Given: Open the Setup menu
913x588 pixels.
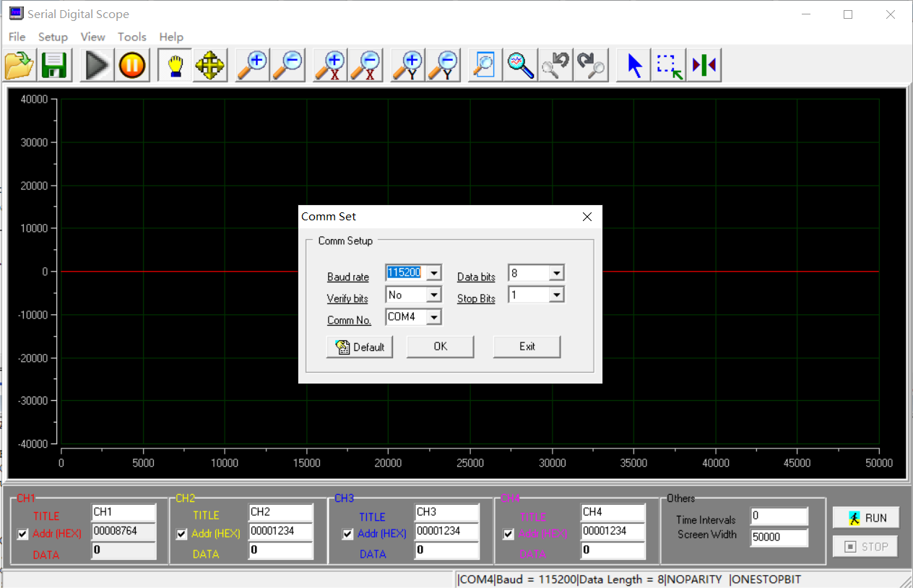Looking at the screenshot, I should 53,37.
